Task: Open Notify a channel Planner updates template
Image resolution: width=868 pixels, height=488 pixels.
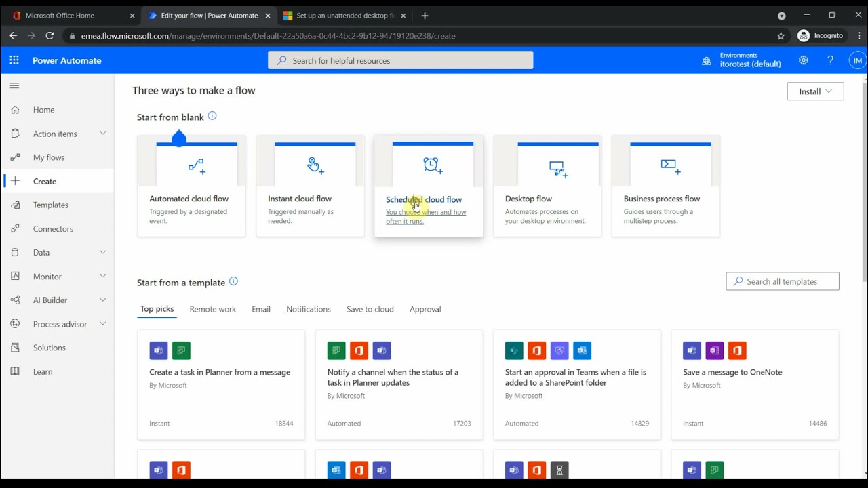Action: point(399,385)
